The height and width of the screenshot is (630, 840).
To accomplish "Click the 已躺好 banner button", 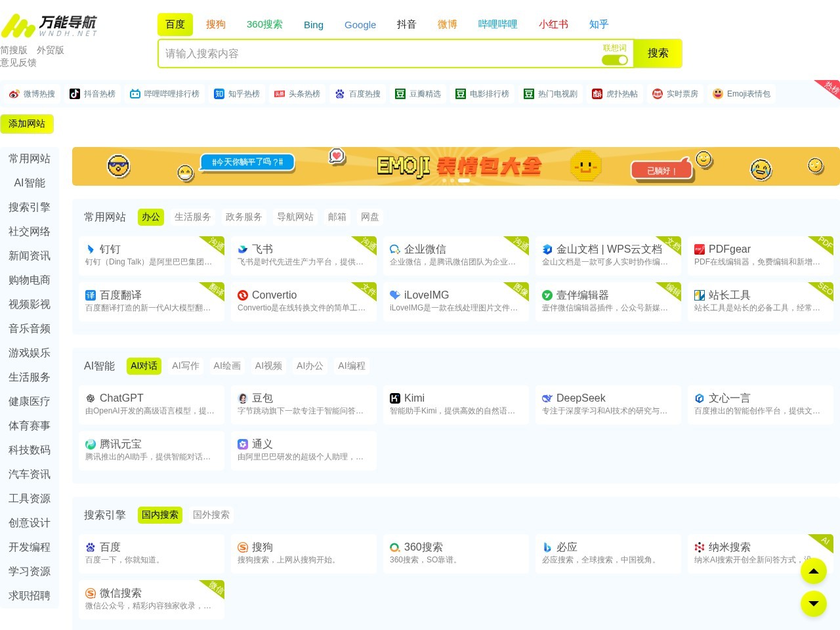I will pyautogui.click(x=661, y=171).
